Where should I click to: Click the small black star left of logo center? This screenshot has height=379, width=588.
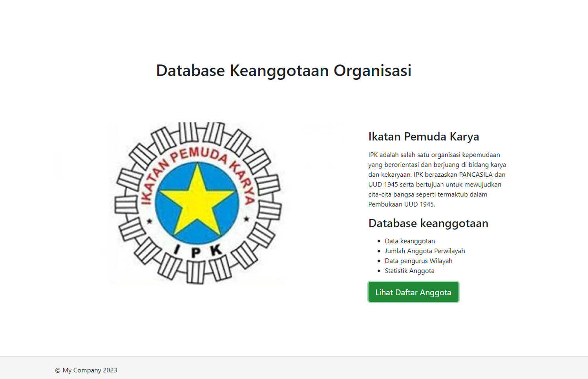tap(150, 221)
